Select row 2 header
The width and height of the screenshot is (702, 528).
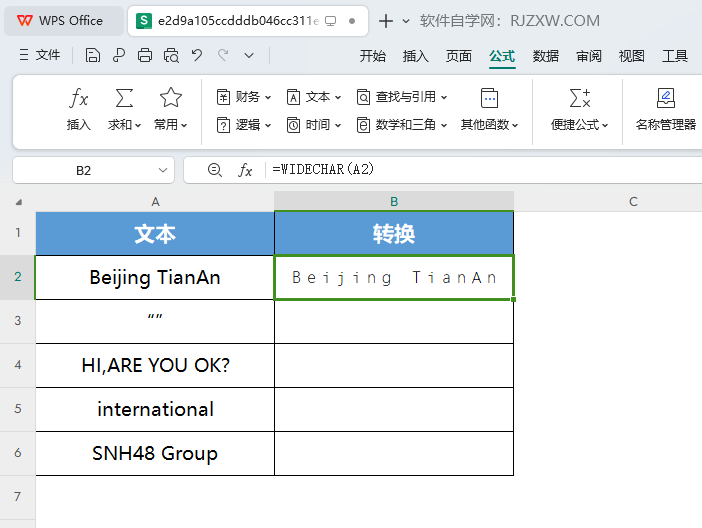click(17, 277)
